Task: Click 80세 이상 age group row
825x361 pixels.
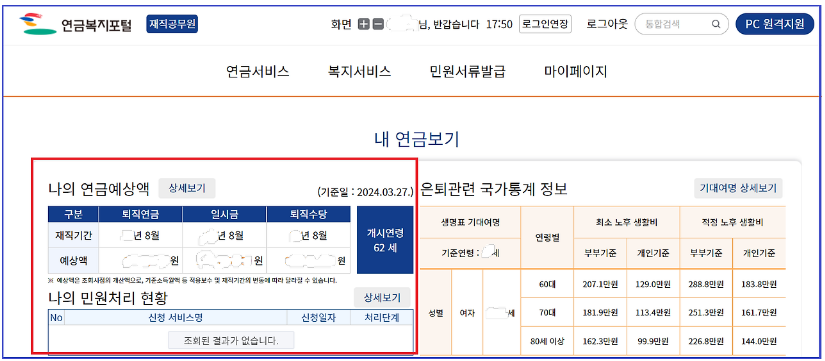Action: point(547,340)
